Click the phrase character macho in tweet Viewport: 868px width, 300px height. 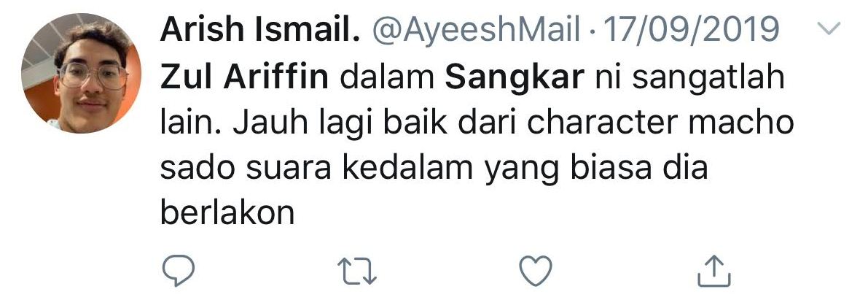point(660,123)
